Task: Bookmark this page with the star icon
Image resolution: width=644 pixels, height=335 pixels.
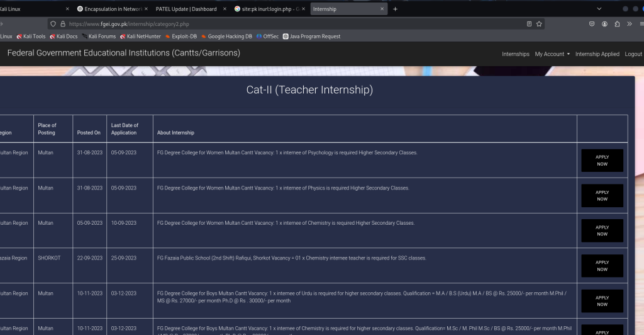Action: 539,24
